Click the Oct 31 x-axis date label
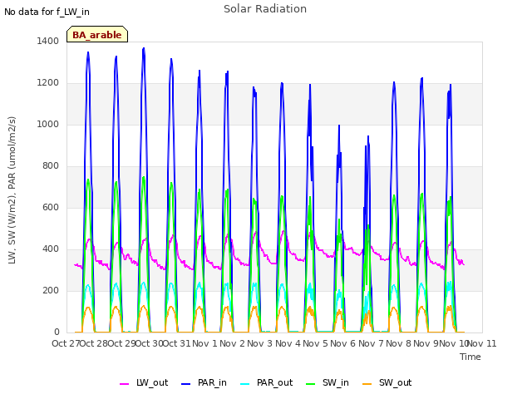532x399 pixels. pyautogui.click(x=177, y=343)
